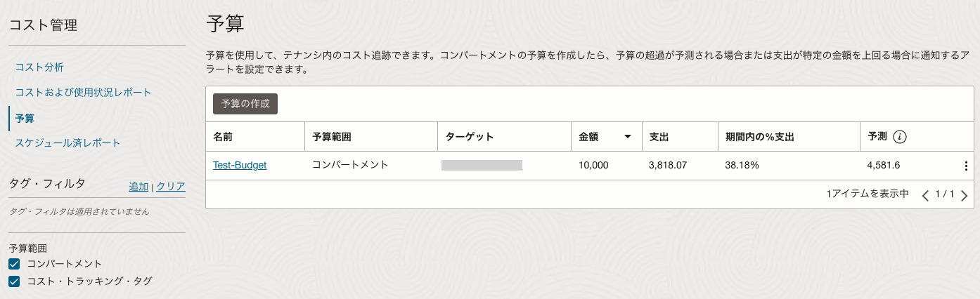Click the クリア tag filter link
Image resolution: width=980 pixels, height=299 pixels.
[x=171, y=187]
